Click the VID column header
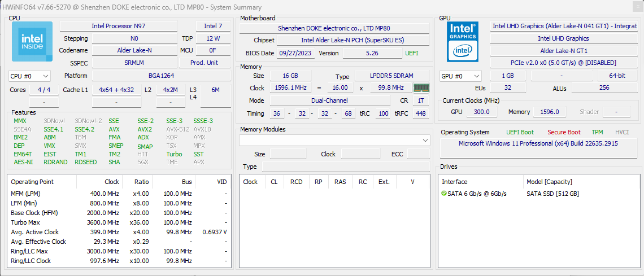This screenshot has height=276, width=644. pyautogui.click(x=213, y=182)
